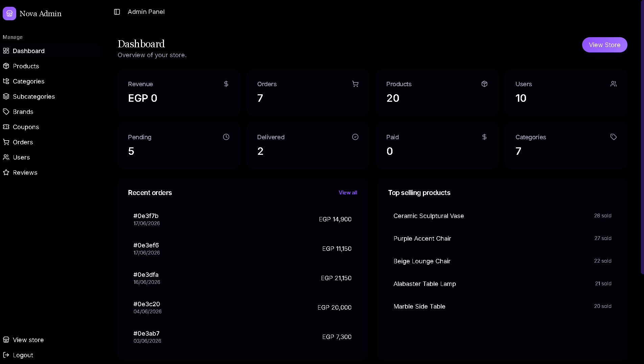The height and width of the screenshot is (364, 644).
Task: Select Purple Accent Chair product row
Action: tap(502, 238)
